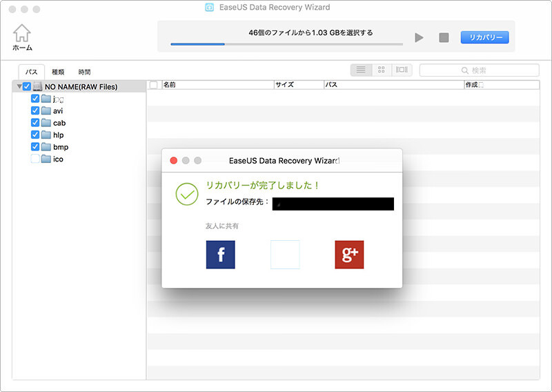
Task: Click the ホーム label
Action: coord(22,48)
